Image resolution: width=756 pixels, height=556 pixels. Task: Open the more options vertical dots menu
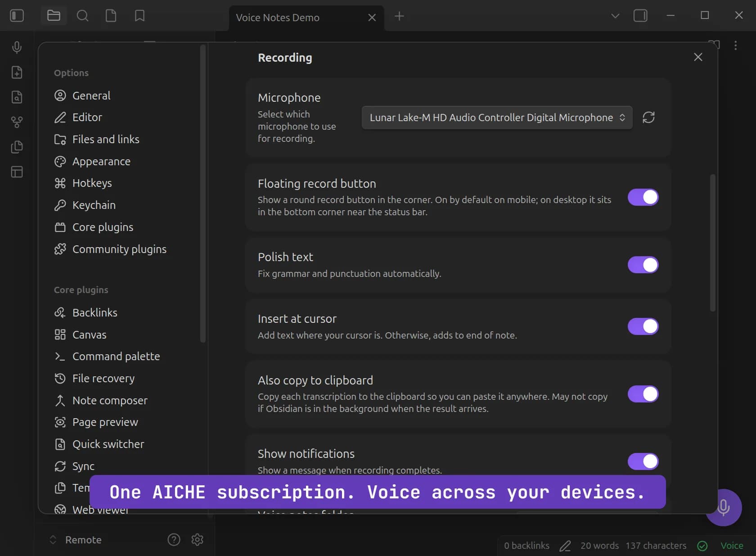point(735,45)
